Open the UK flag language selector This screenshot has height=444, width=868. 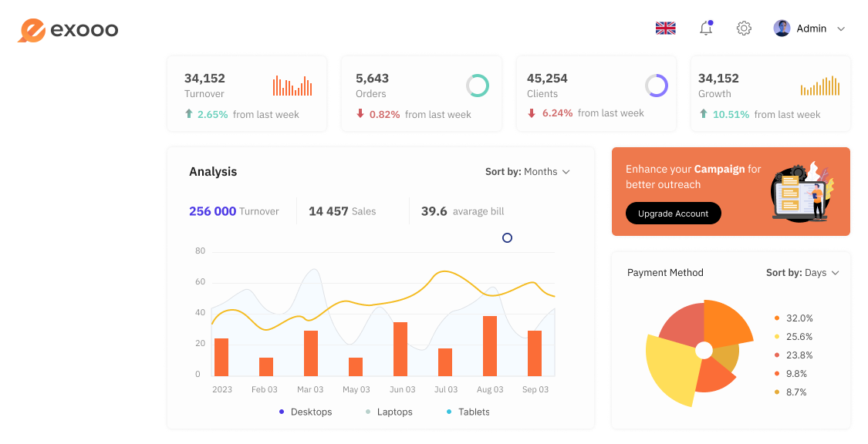tap(665, 29)
